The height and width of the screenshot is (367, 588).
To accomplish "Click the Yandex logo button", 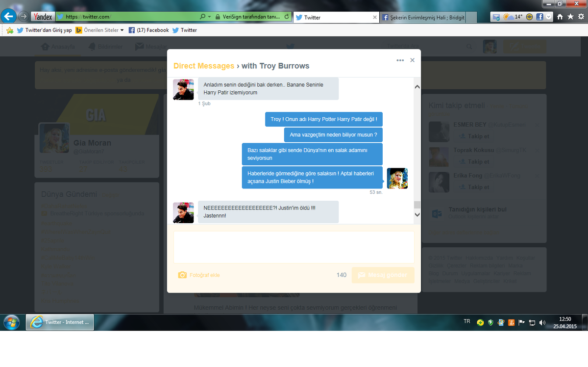I will pos(43,17).
